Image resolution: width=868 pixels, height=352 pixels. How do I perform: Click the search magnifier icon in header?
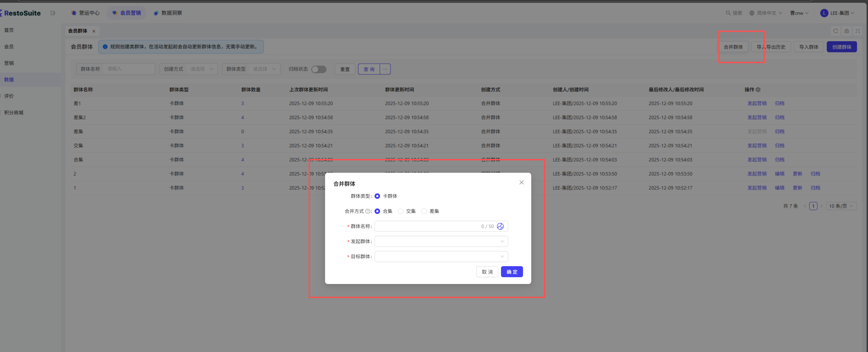[728, 13]
